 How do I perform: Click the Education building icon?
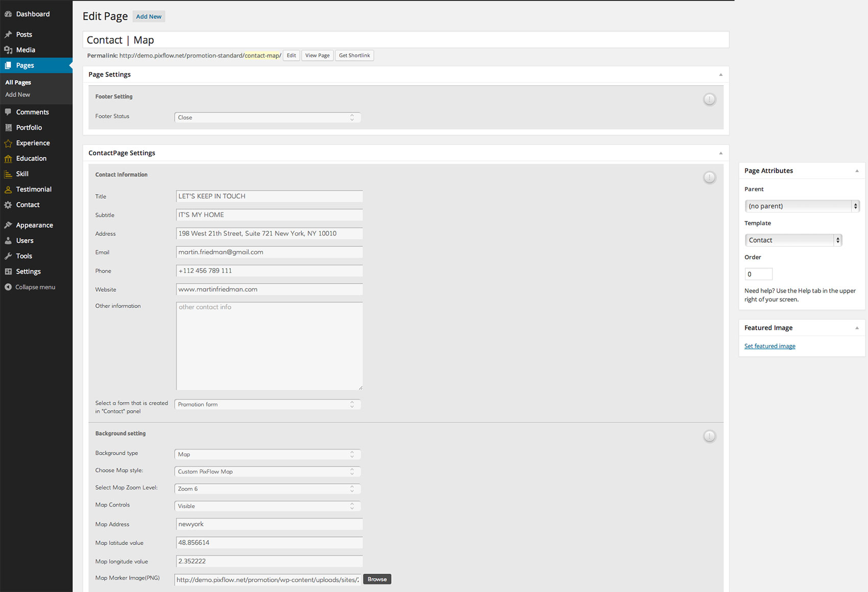pyautogui.click(x=8, y=159)
